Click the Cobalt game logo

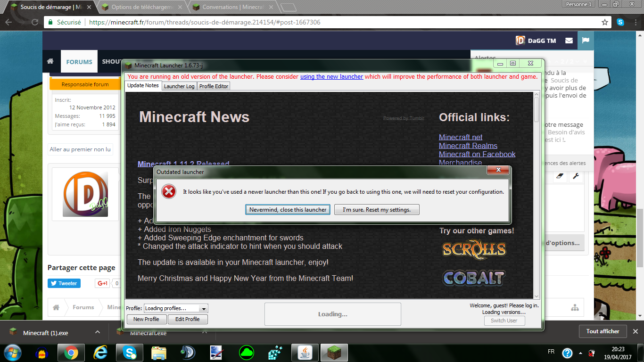(474, 278)
